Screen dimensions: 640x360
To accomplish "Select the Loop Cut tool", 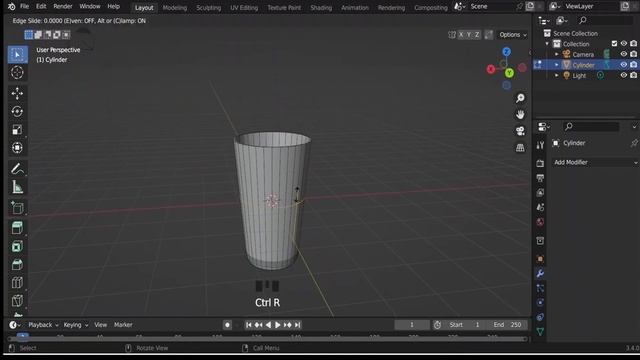I will click(x=17, y=282).
